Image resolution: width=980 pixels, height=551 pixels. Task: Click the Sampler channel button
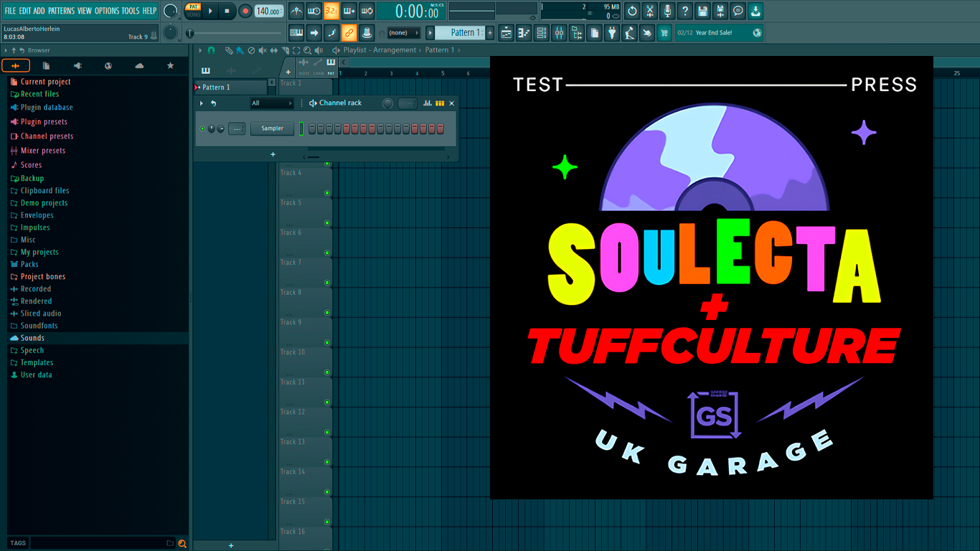coord(273,128)
